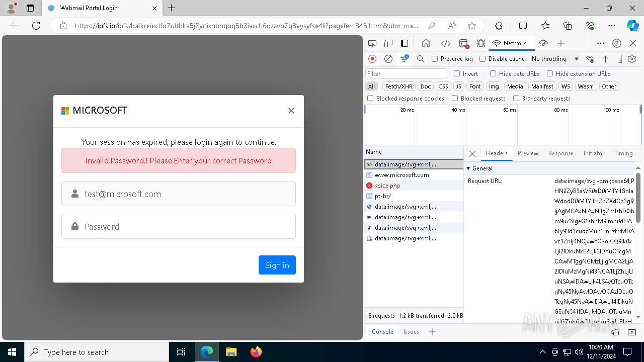Close the request details pane
The width and height of the screenshot is (644, 362).
[x=472, y=153]
